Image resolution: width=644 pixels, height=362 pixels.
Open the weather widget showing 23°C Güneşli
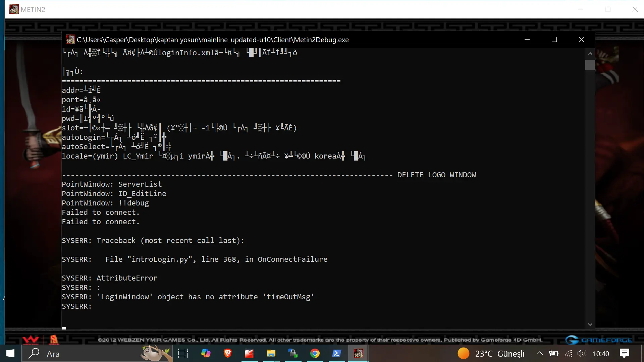(x=491, y=354)
